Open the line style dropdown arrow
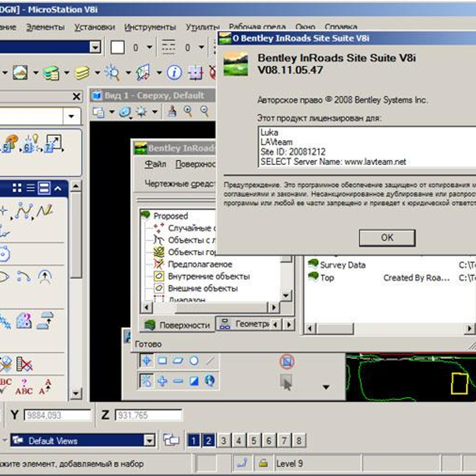Viewport: 476px width, 476px height. click(201, 47)
